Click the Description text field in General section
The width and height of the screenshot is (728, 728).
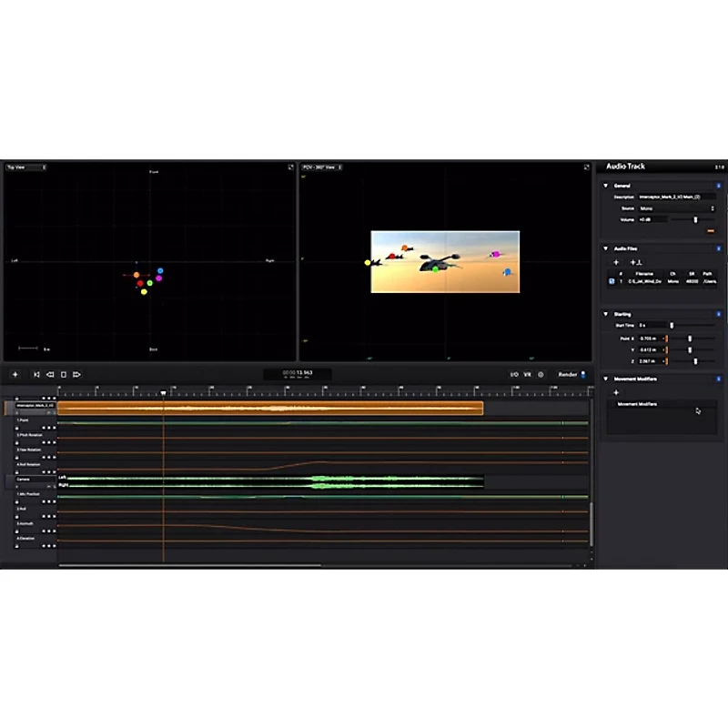pyautogui.click(x=678, y=197)
